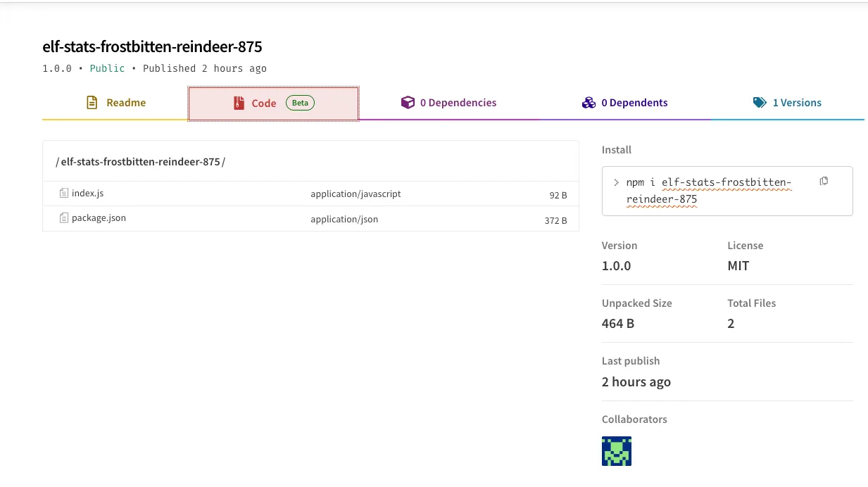
Task: Switch to the Code Beta tab
Action: click(273, 103)
